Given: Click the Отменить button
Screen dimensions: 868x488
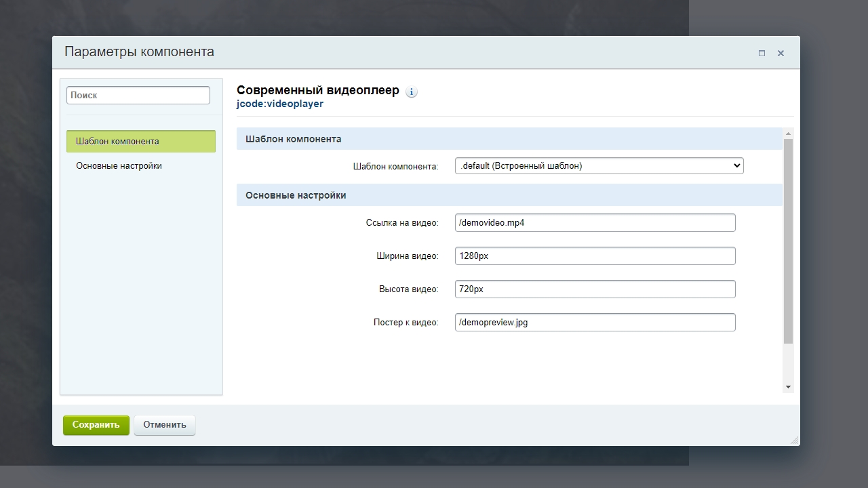Looking at the screenshot, I should pyautogui.click(x=165, y=425).
